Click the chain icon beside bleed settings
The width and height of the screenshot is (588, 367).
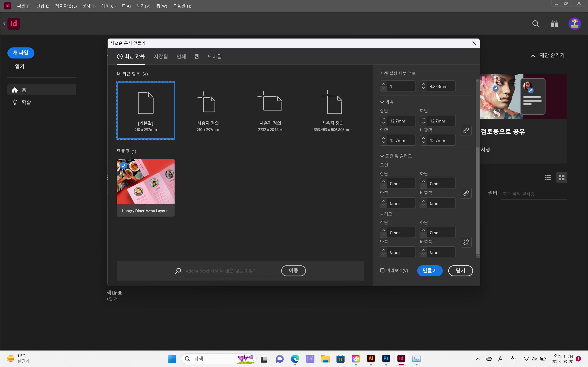pos(466,193)
